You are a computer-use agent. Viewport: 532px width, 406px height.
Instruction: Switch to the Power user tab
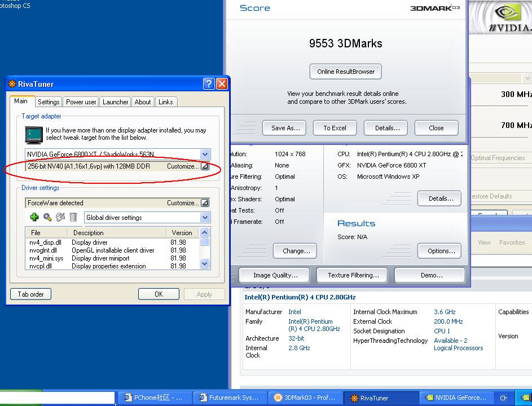tap(81, 102)
